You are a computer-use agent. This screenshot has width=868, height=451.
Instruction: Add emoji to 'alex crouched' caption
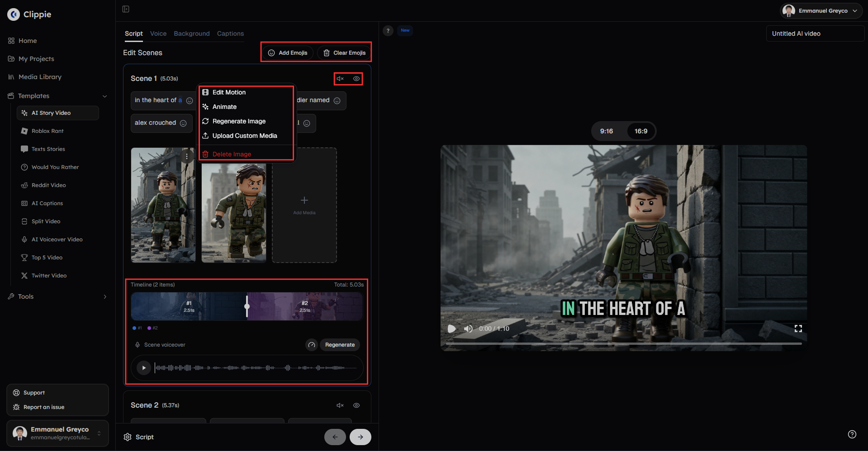(183, 123)
